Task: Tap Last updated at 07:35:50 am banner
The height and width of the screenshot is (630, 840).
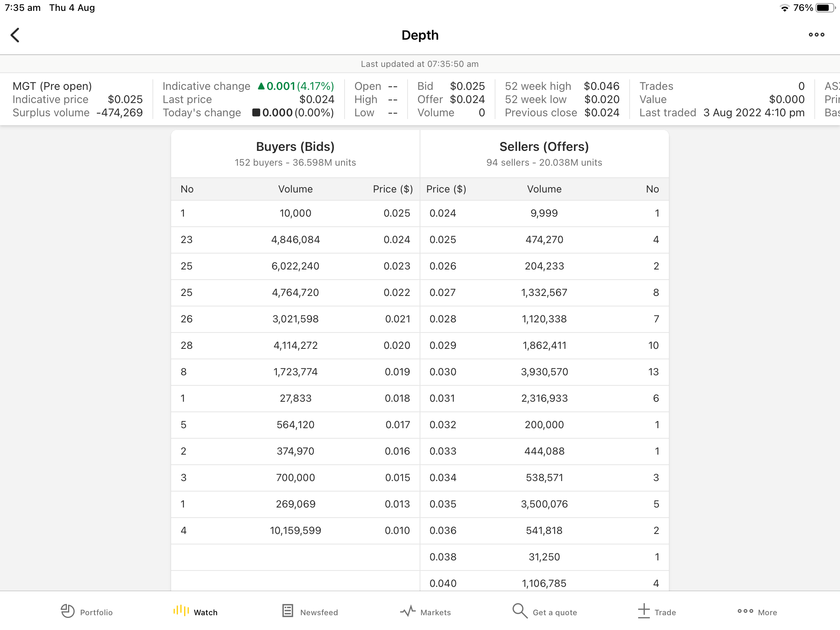Action: click(420, 64)
